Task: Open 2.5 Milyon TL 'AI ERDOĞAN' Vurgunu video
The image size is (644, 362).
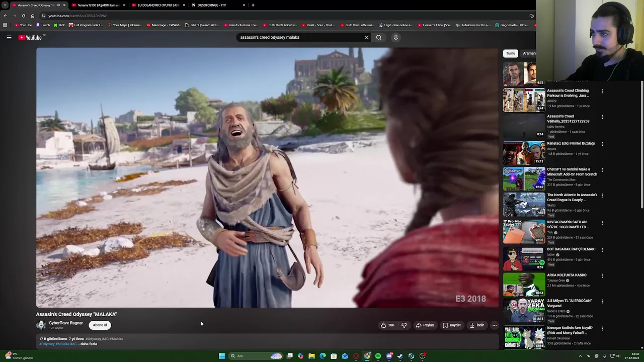Action: click(x=570, y=303)
